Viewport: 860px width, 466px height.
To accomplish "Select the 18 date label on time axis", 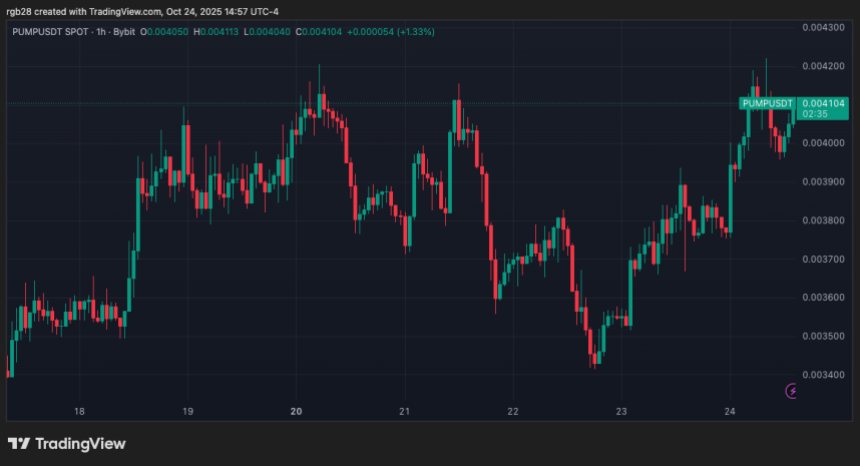I will [79, 411].
